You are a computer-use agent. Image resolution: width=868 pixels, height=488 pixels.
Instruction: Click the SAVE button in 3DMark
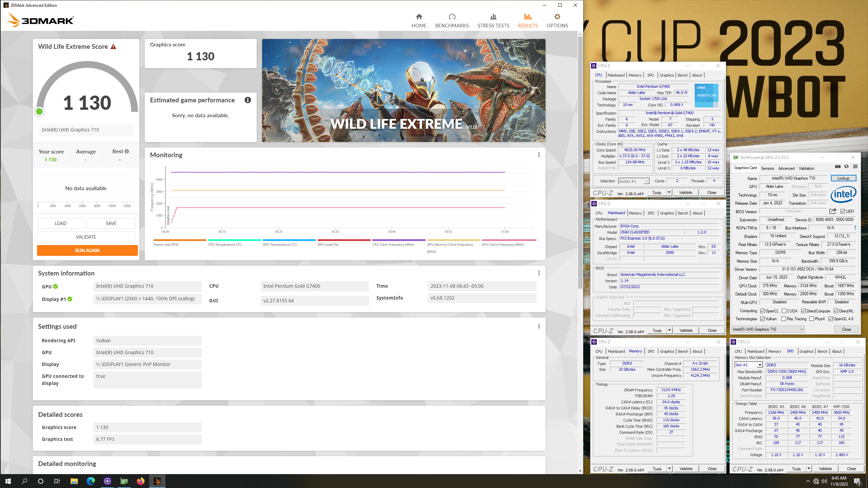tap(111, 223)
